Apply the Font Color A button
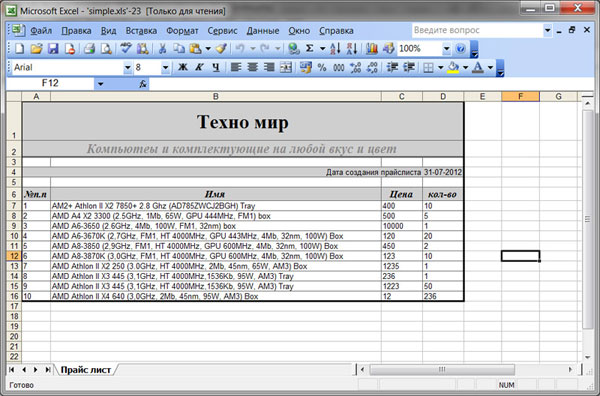The height and width of the screenshot is (396, 600). [478, 68]
